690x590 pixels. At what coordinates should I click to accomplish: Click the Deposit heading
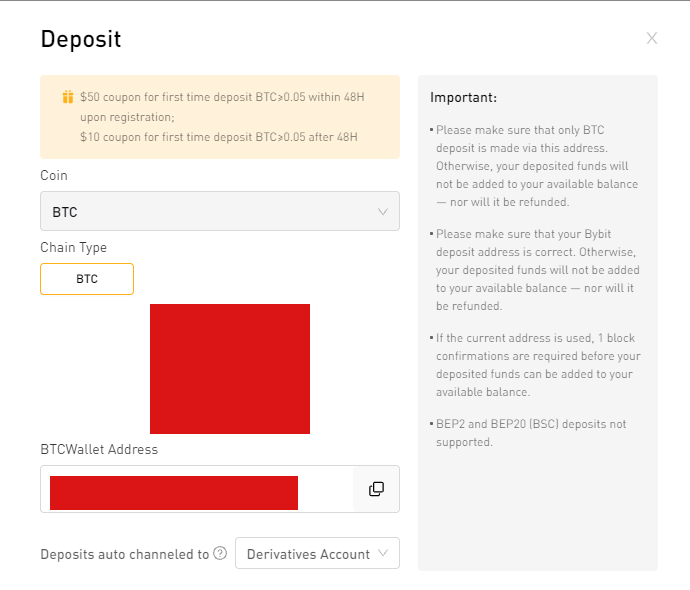click(81, 39)
